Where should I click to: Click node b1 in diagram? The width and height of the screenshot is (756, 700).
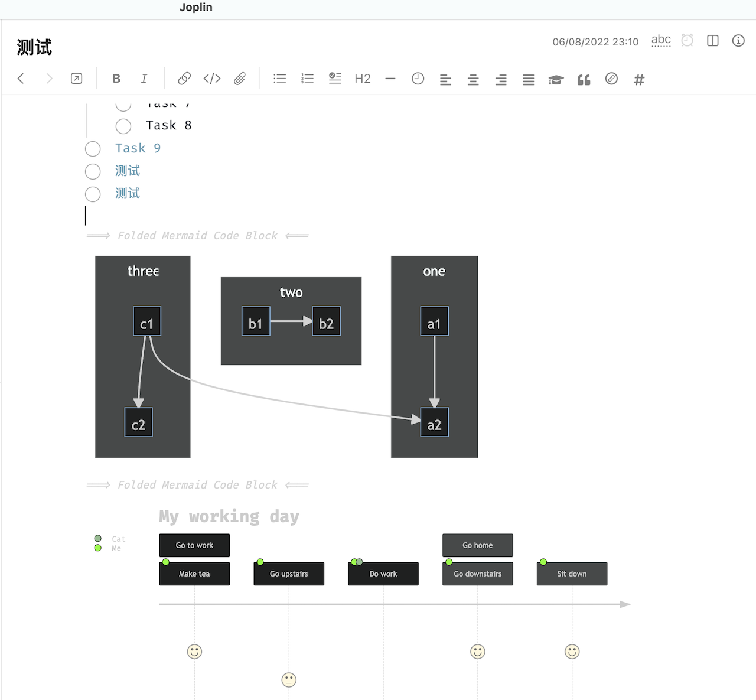[256, 321]
